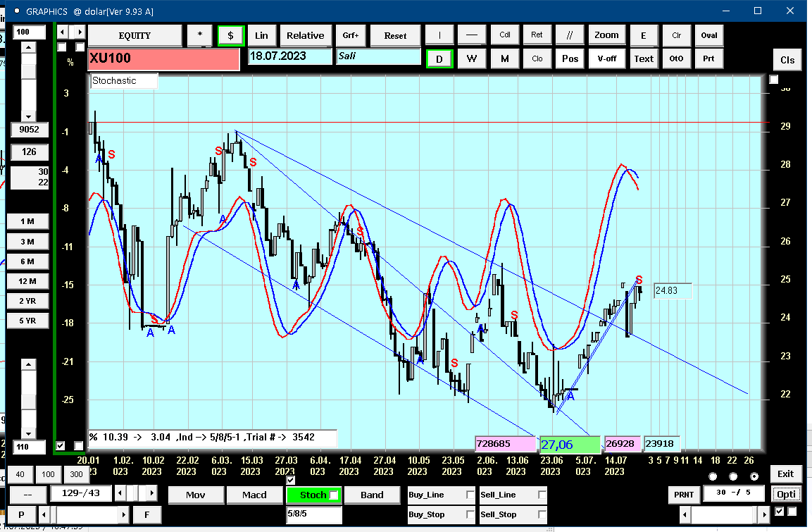Select the vertical line drawing tool
The width and height of the screenshot is (812, 532).
click(x=439, y=36)
